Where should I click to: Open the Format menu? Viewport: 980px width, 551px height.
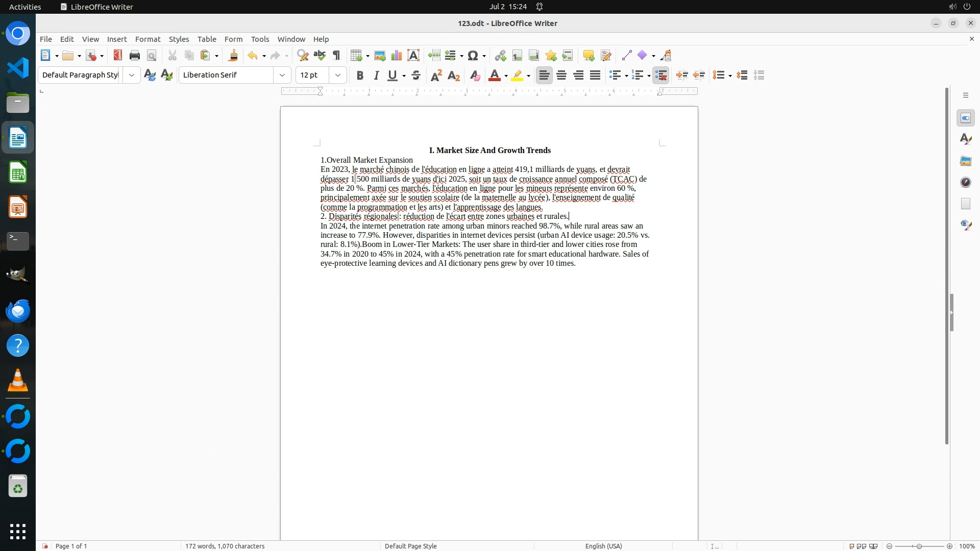point(148,39)
